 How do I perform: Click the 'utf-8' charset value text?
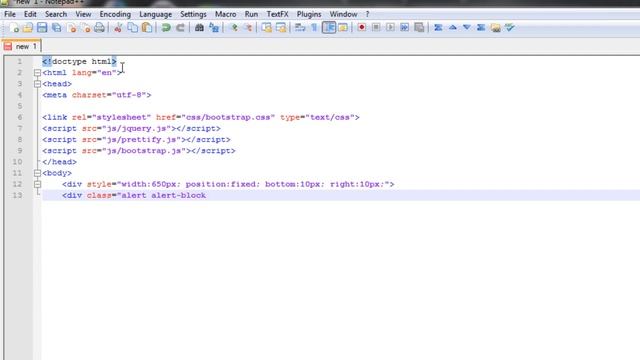click(x=129, y=95)
